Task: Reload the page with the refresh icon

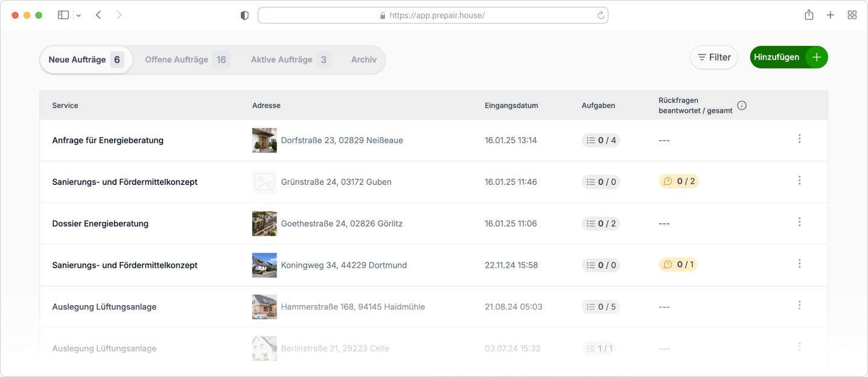Action: [x=601, y=16]
